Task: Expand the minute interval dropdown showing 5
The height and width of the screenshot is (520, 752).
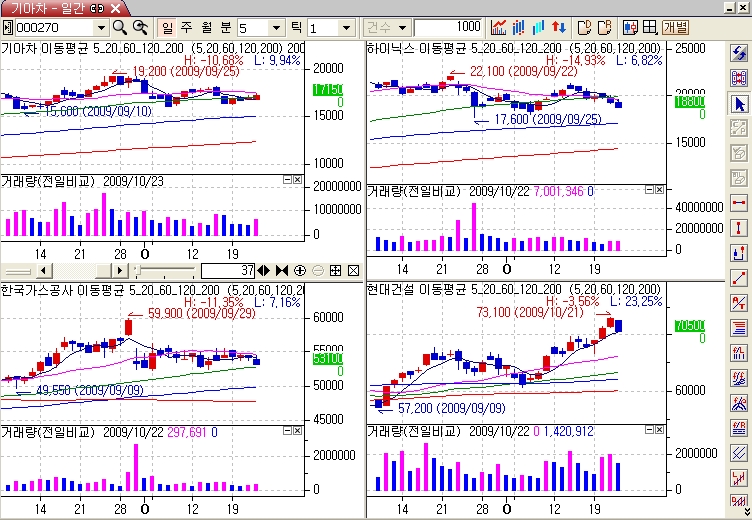Action: (x=276, y=28)
